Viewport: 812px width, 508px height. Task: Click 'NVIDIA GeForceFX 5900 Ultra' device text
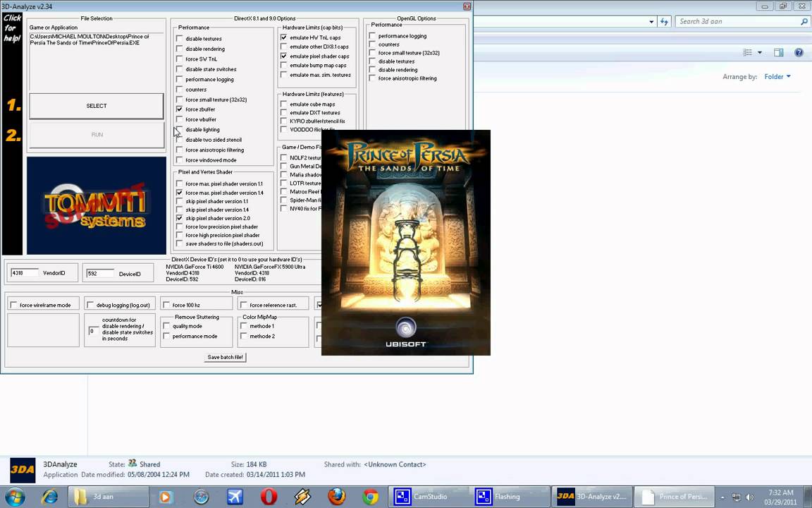pyautogui.click(x=270, y=267)
